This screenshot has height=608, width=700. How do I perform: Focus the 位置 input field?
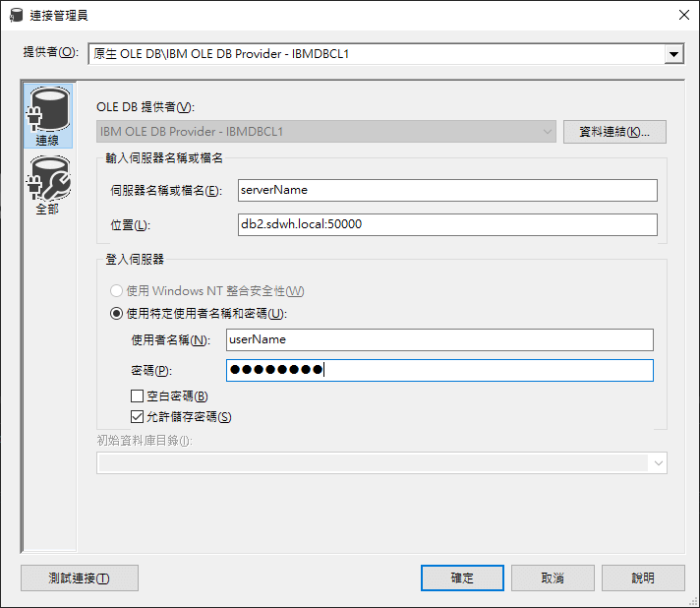pyautogui.click(x=447, y=224)
